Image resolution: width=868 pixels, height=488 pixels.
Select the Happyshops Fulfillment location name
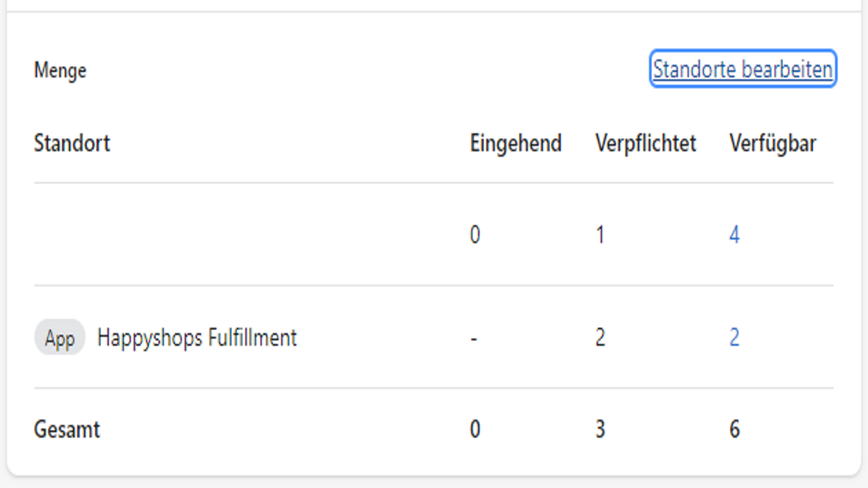(x=197, y=337)
